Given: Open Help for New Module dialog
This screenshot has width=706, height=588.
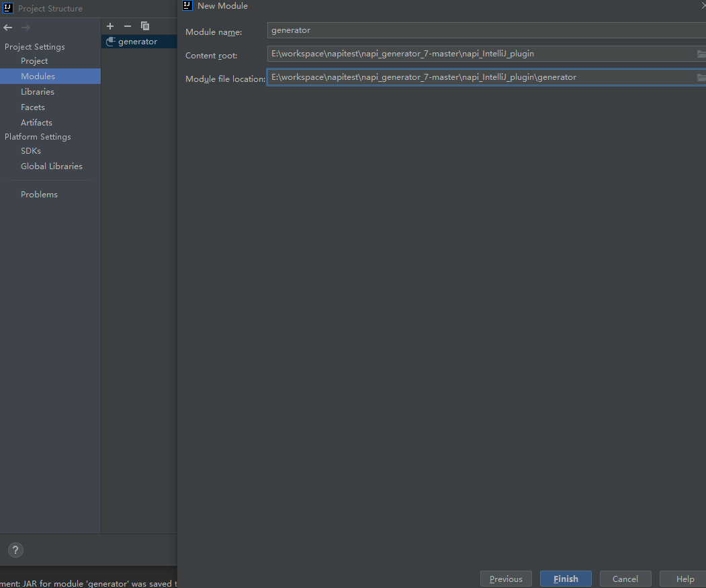Looking at the screenshot, I should point(685,579).
